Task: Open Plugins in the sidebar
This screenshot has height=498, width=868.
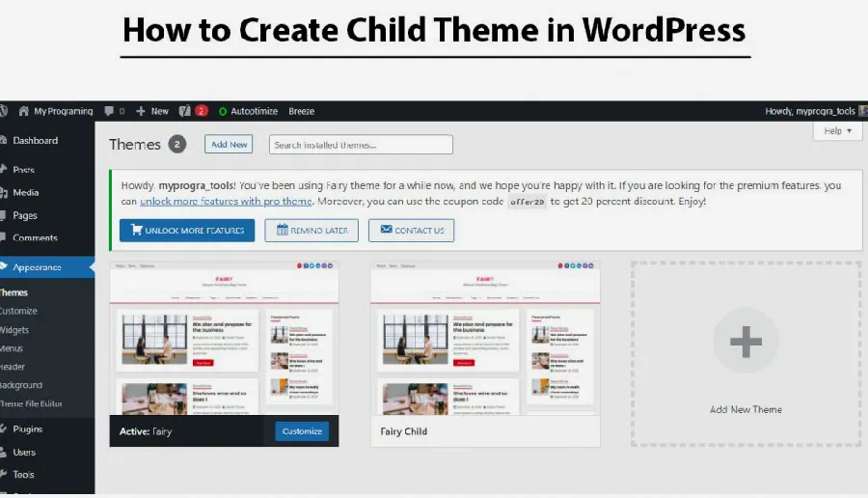Action: [27, 429]
